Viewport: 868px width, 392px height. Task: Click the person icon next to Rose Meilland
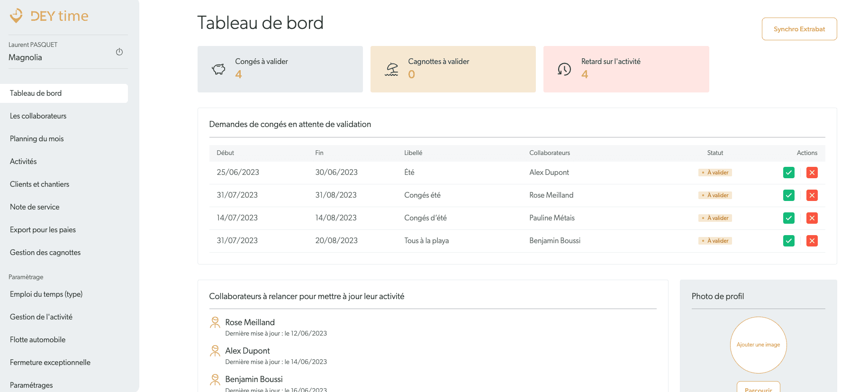(x=215, y=322)
